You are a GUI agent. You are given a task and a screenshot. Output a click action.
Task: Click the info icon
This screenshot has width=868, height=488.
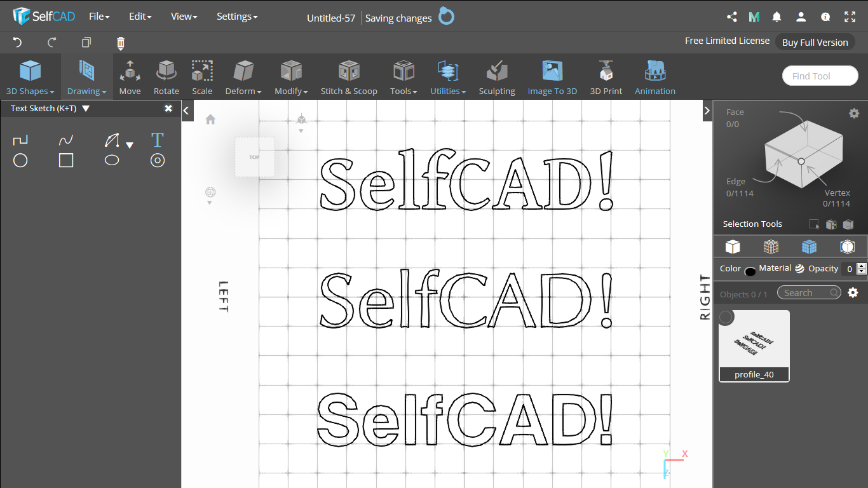(x=825, y=17)
